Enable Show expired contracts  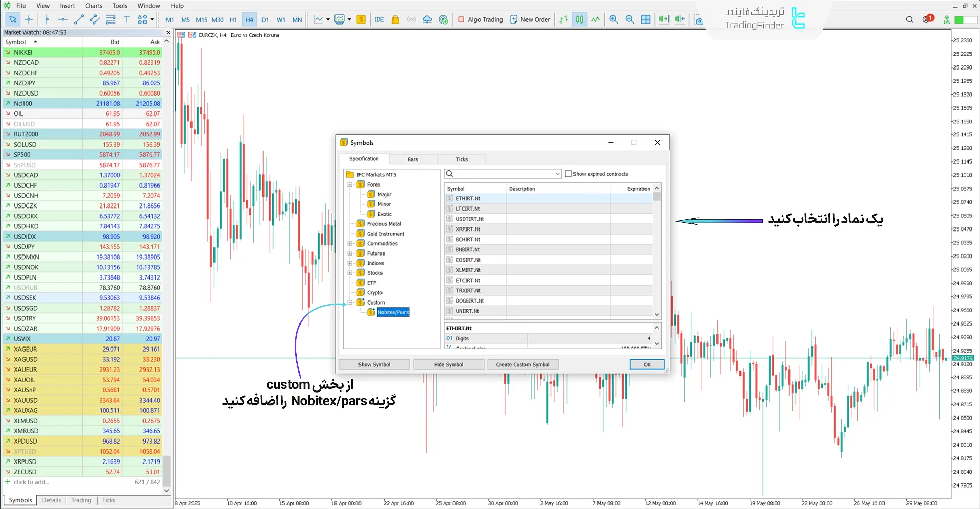coord(568,174)
